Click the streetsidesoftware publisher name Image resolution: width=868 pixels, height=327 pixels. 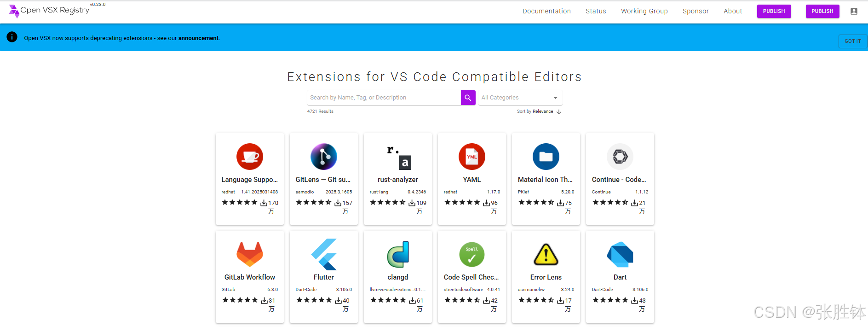pyautogui.click(x=463, y=290)
